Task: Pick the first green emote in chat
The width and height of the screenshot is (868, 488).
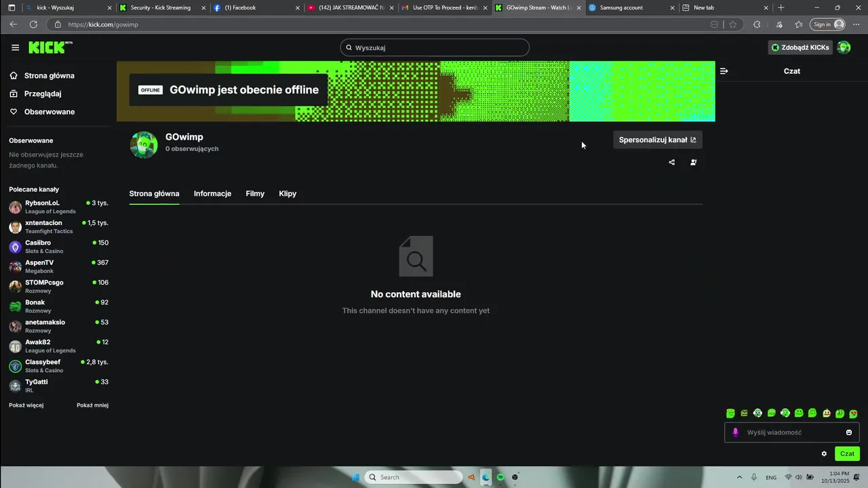Action: [x=730, y=413]
